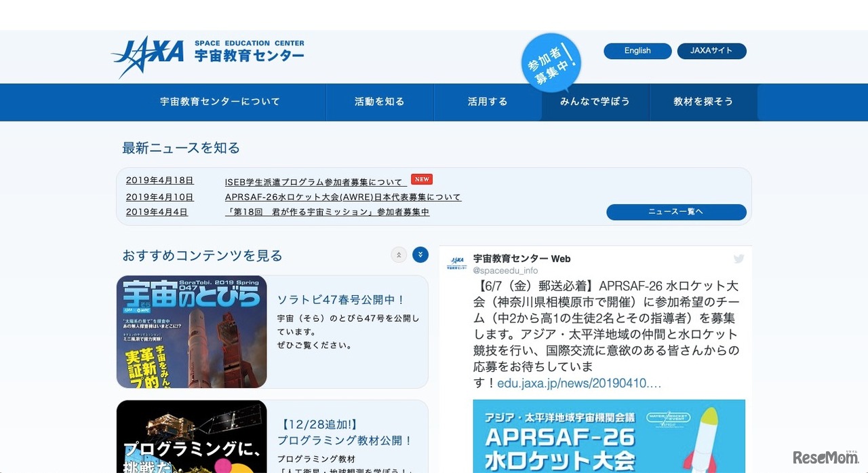
Task: Click the 宇宙教育センター Web profile avatar
Action: pos(458,263)
